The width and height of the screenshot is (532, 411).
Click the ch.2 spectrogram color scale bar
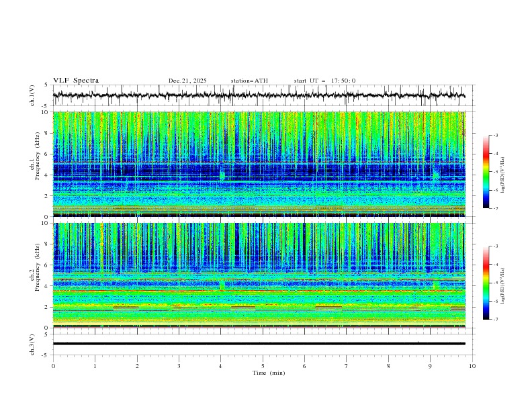486,283
